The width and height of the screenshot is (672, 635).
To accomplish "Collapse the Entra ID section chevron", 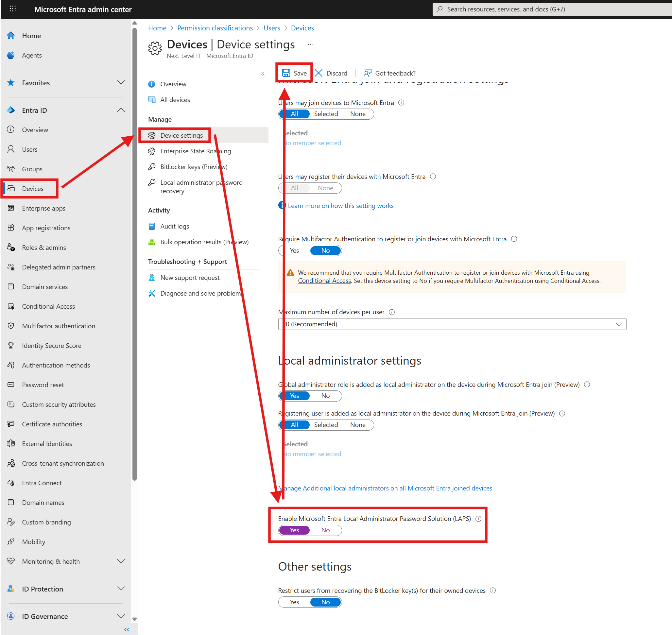I will tap(121, 110).
